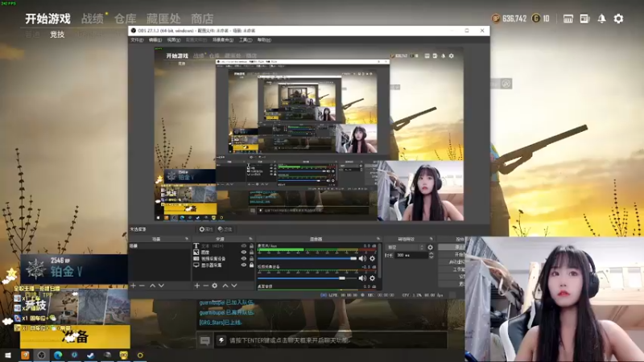Click the game chat input field
The image size is (644, 362).
coord(331,340)
